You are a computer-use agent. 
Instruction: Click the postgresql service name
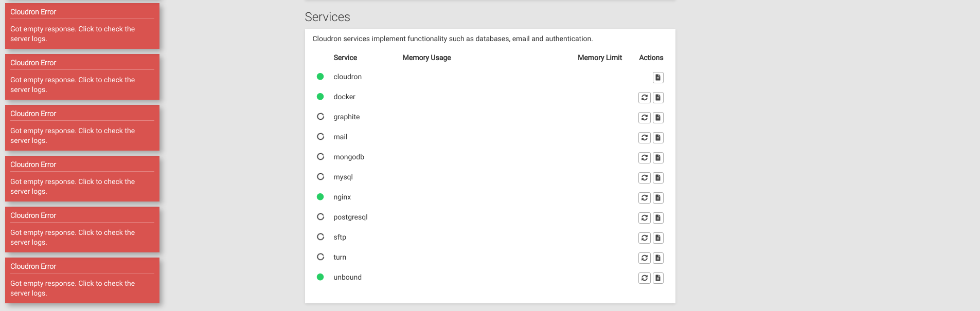350,217
